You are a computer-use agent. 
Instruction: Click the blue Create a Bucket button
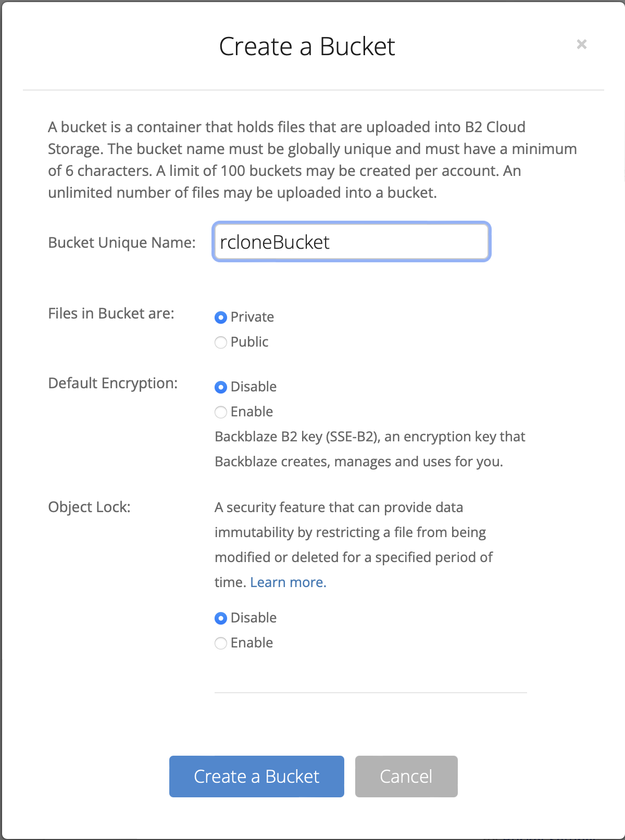click(x=257, y=777)
